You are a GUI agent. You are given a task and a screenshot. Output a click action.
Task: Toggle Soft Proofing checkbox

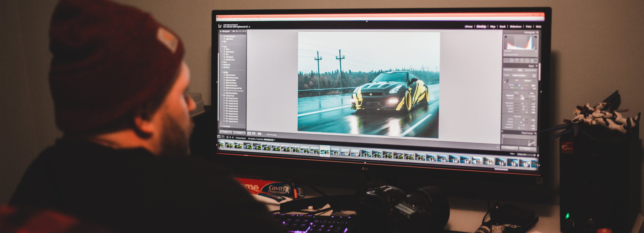click(265, 134)
